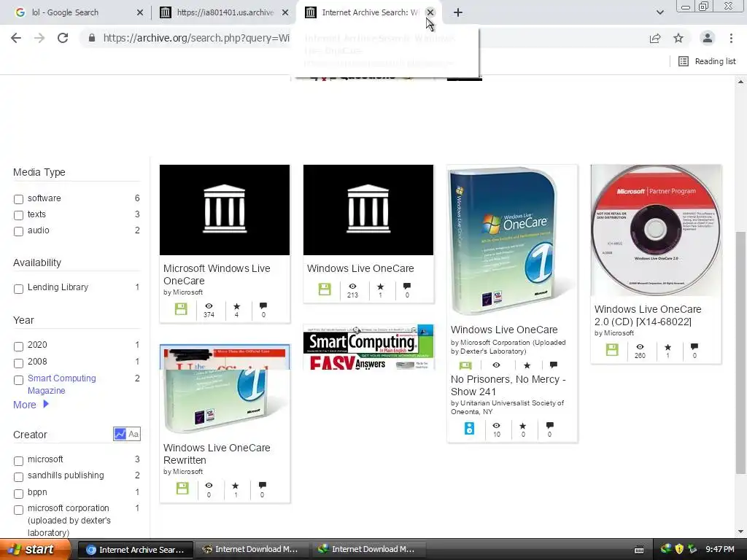
Task: Open Windows Live OneCare 2.0 (CD) [X14-68022] link
Action: click(x=648, y=315)
